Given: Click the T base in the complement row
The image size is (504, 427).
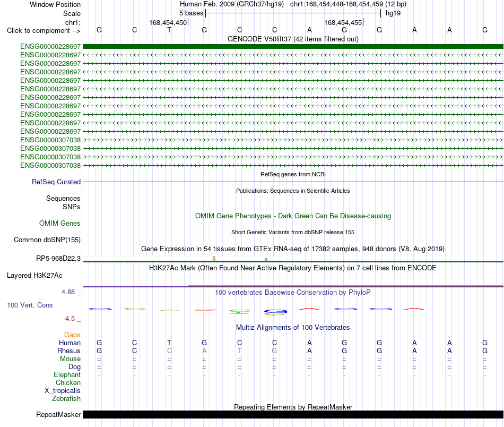Looking at the screenshot, I should tap(169, 30).
